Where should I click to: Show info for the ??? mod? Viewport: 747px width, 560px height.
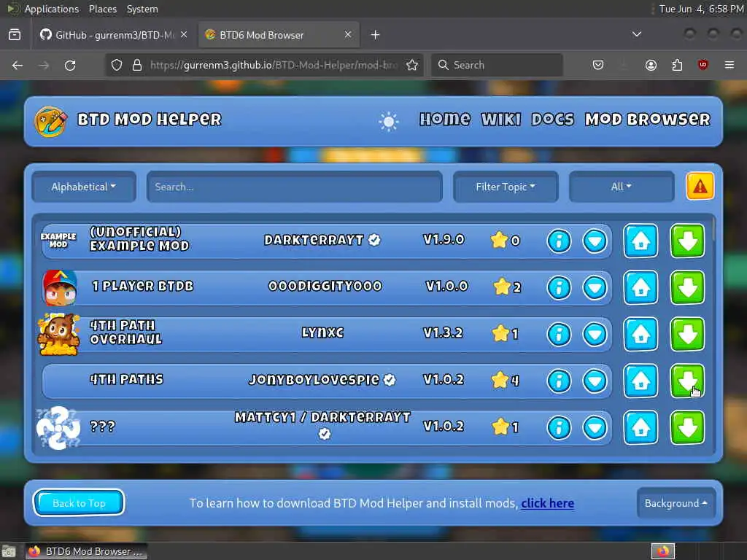point(559,427)
